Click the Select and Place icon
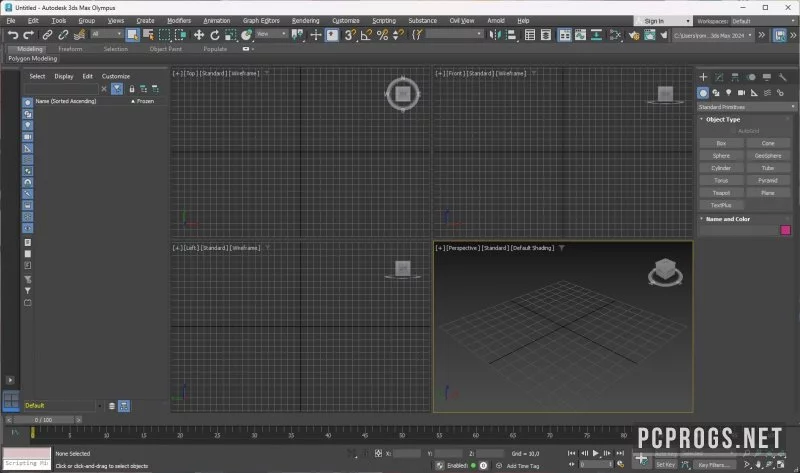The image size is (800, 473). [247, 35]
